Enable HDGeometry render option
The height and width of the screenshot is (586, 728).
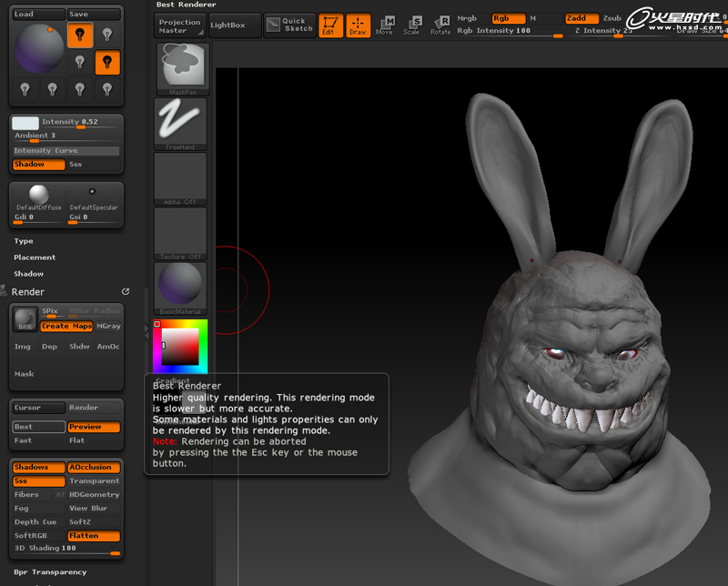[94, 494]
